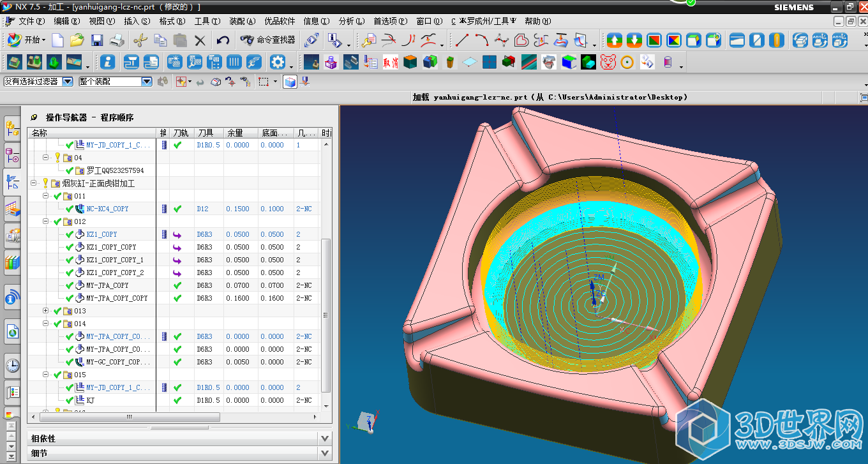Screen dimensions: 868x464
Task: Collapse the 012 program group
Action: click(45, 221)
